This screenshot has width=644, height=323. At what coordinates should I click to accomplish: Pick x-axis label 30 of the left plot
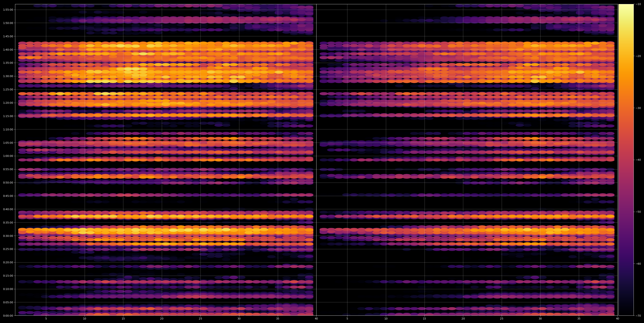239,319
